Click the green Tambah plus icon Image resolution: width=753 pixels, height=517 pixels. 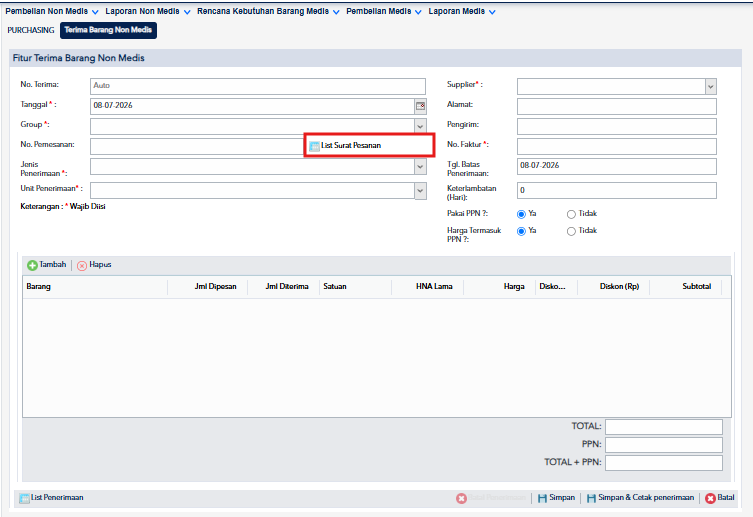pyautogui.click(x=32, y=265)
